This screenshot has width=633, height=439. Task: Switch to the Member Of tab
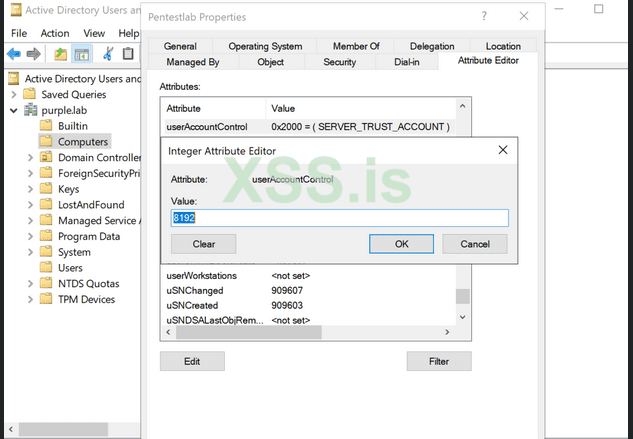[x=356, y=46]
